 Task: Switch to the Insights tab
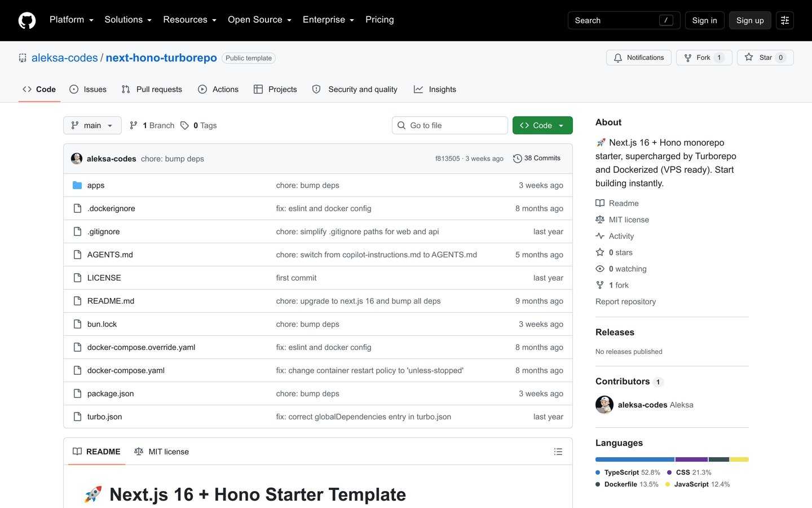(x=435, y=89)
